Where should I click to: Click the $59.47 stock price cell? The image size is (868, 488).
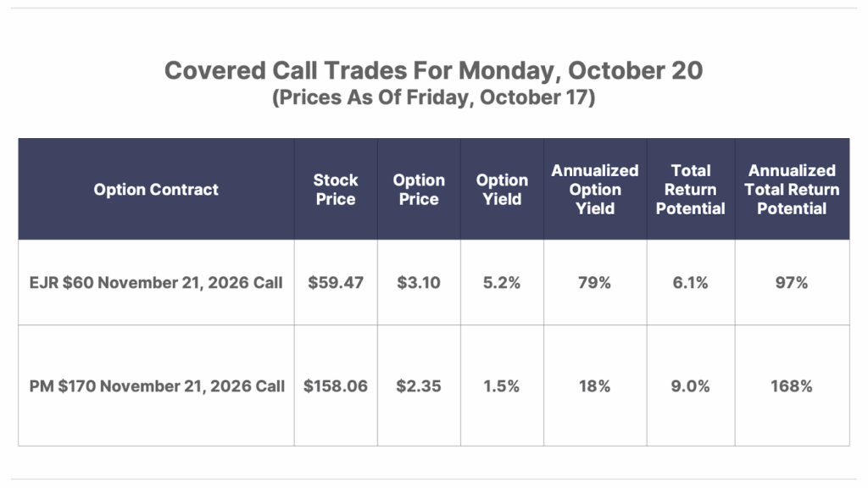336,283
